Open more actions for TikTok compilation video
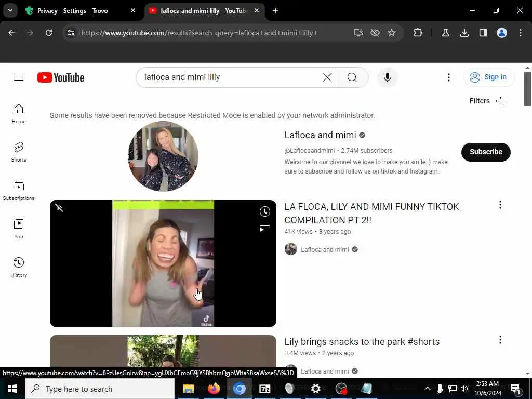This screenshot has height=399, width=532. pyautogui.click(x=500, y=205)
